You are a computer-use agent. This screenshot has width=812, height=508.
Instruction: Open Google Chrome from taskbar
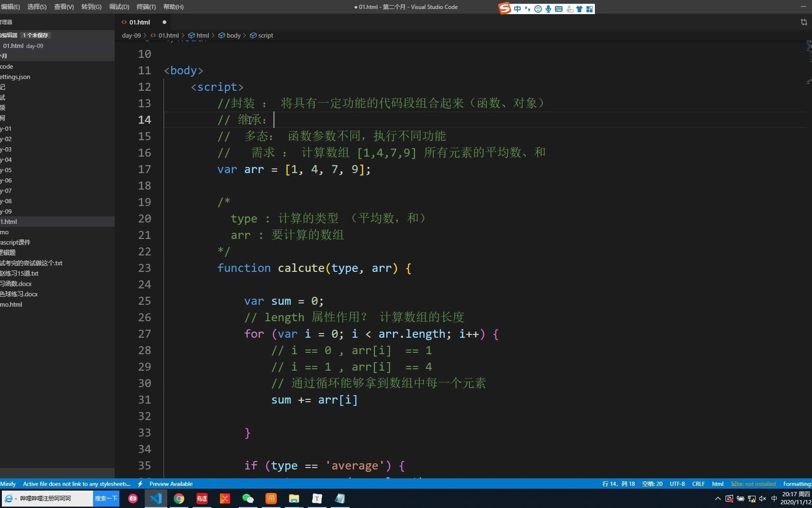179,499
